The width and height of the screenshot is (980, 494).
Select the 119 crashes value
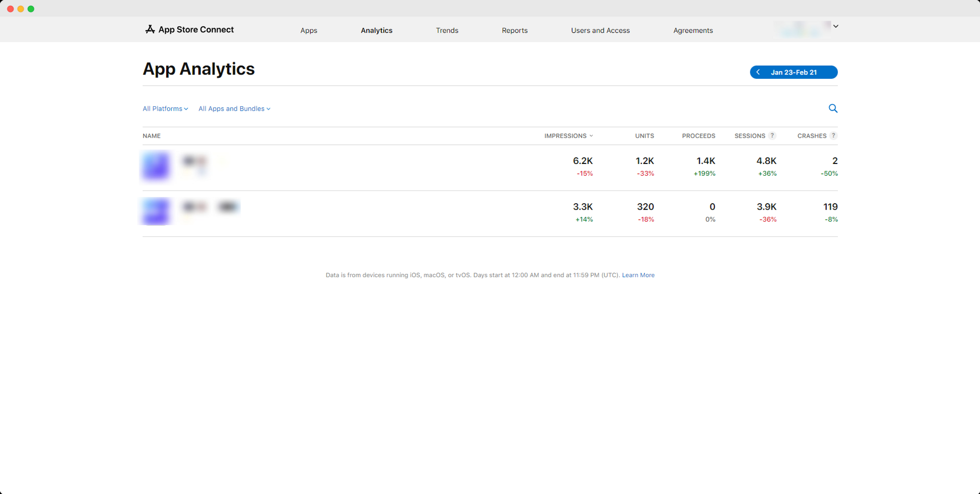(831, 207)
